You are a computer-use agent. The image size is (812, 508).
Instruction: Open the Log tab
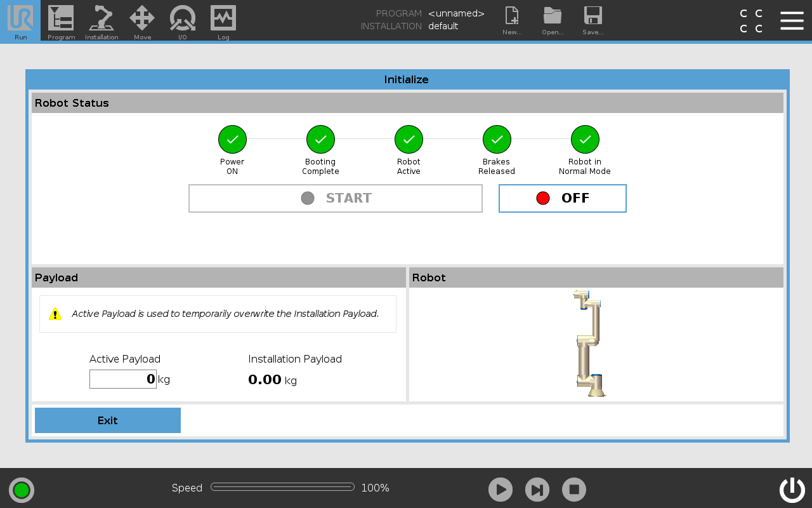(223, 20)
